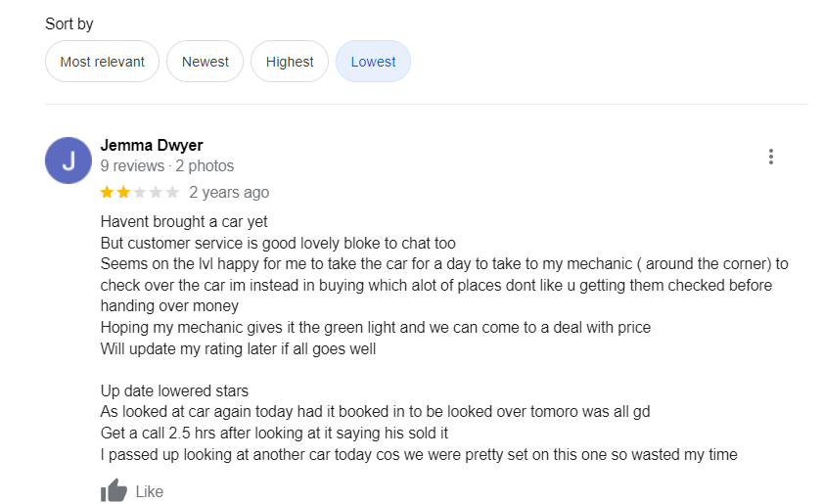Click the first gold rating star
This screenshot has width=823, height=504.
point(108,192)
